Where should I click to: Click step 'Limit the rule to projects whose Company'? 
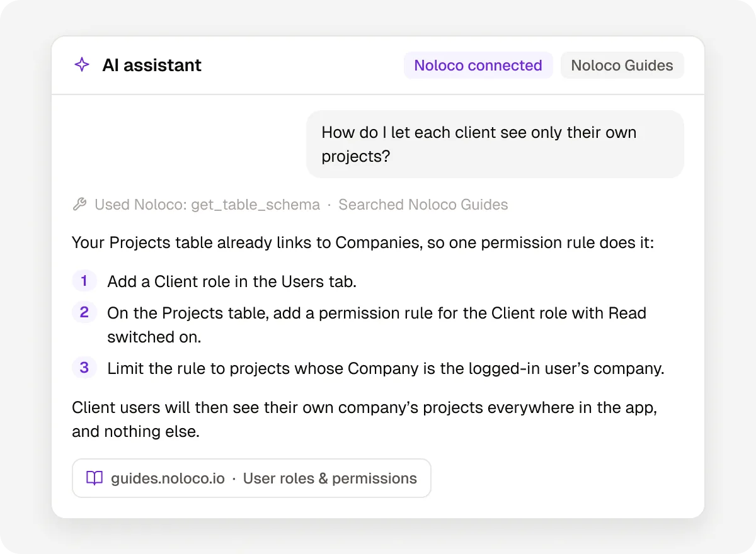point(386,368)
